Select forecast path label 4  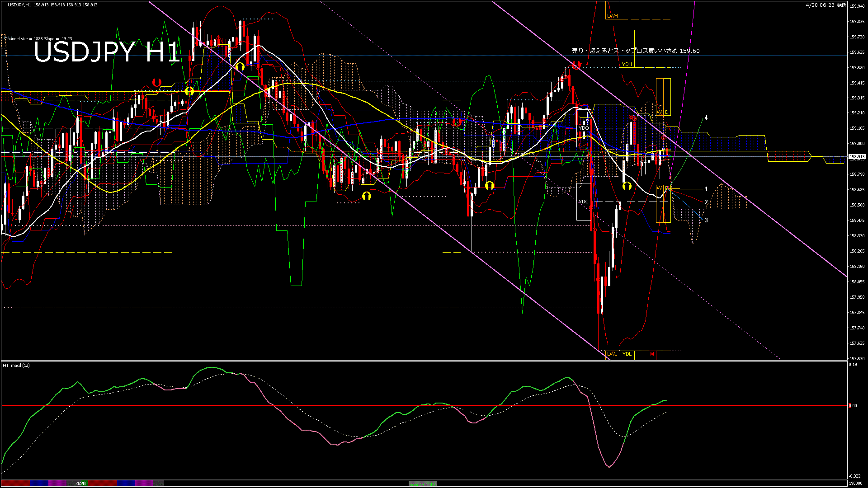(x=706, y=118)
